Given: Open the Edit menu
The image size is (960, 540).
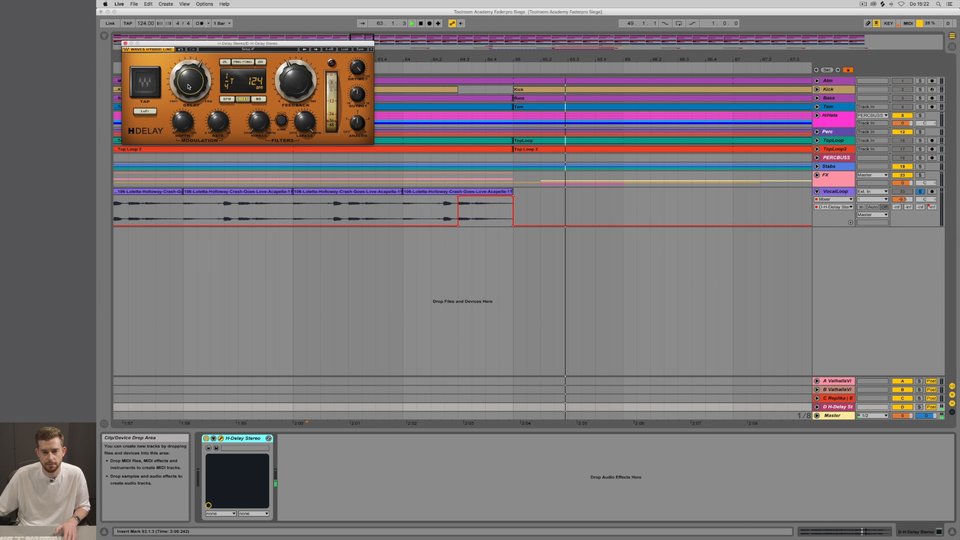Looking at the screenshot, I should (x=148, y=4).
